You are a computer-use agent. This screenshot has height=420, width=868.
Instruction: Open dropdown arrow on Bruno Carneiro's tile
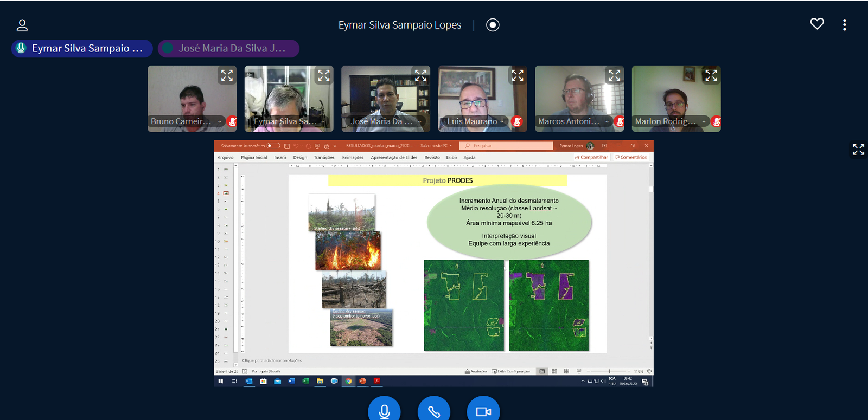pos(219,121)
